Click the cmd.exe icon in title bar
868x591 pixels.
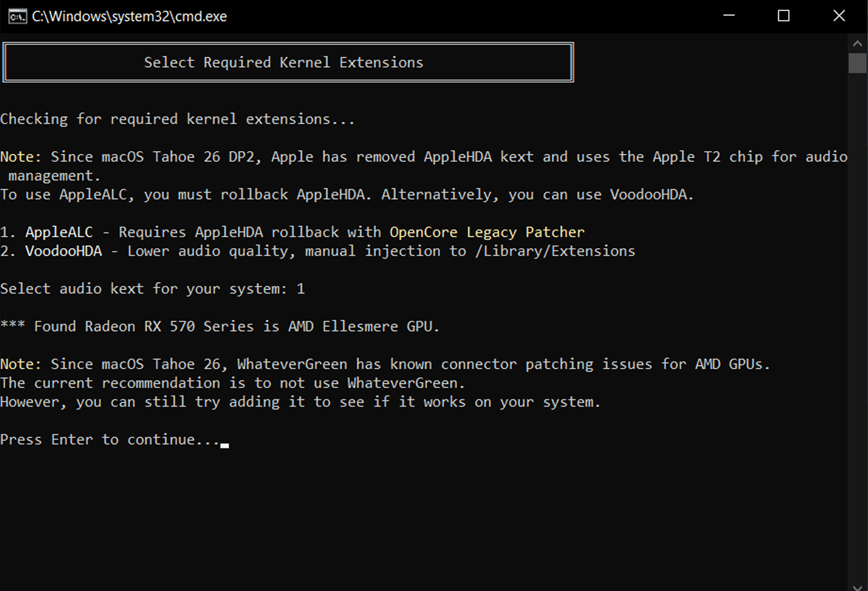coord(17,16)
